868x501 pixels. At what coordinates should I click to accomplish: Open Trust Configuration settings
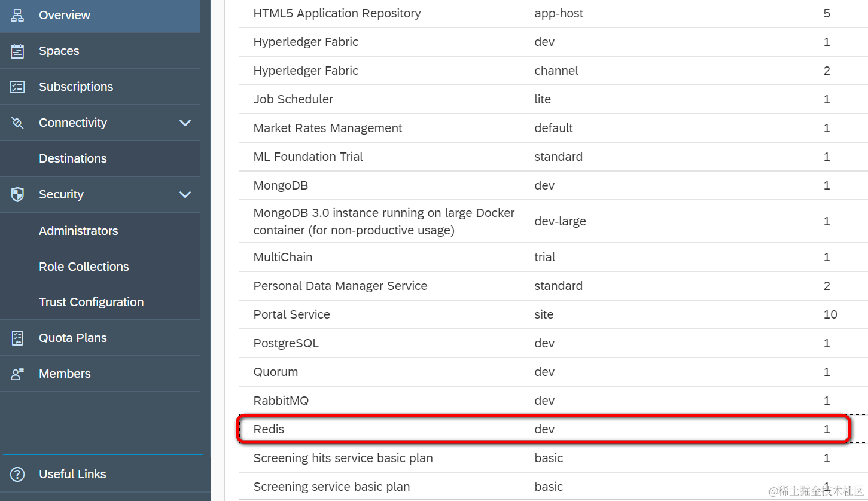[91, 302]
